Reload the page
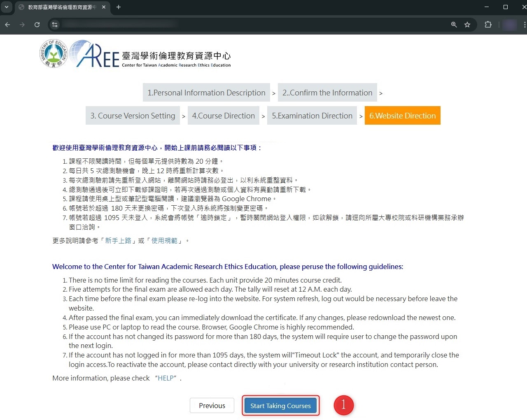Viewport: 527px width, 420px height. coord(37,25)
